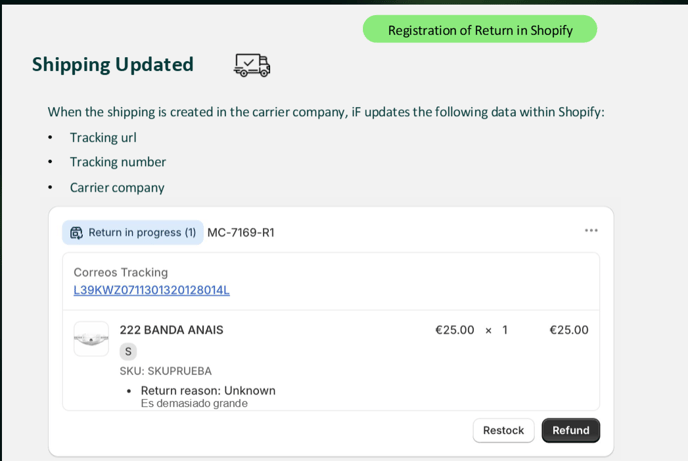688x461 pixels.
Task: Click the €25.00 line total amount
Action: [x=569, y=330]
